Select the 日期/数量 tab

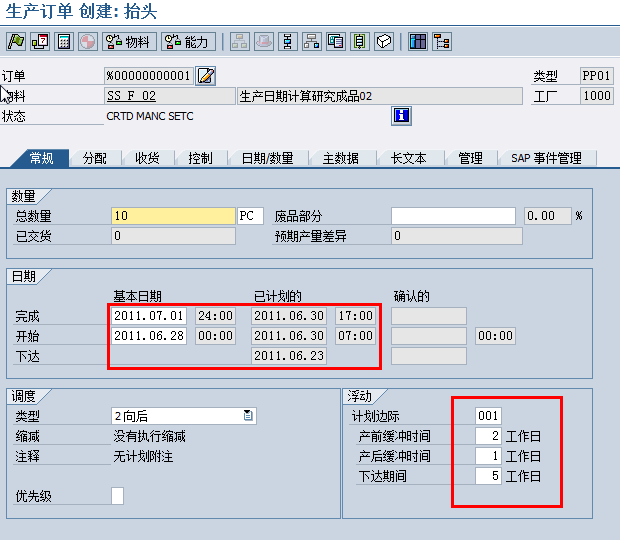click(x=268, y=158)
